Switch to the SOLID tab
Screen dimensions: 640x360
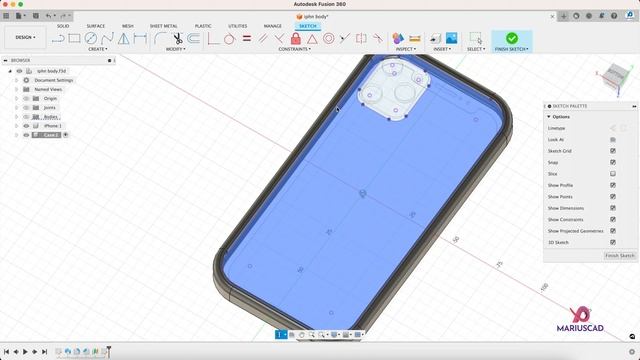(x=63, y=26)
